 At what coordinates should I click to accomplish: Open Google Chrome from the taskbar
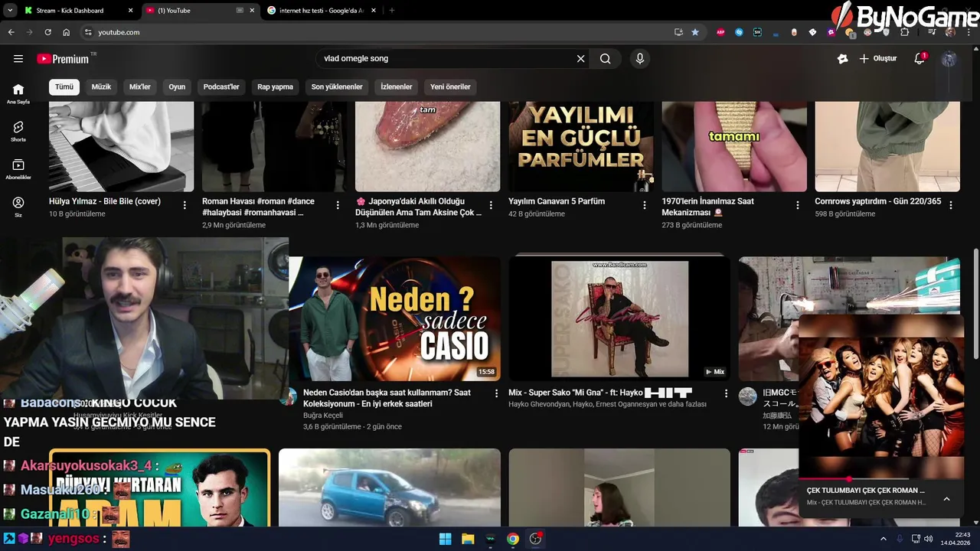(513, 539)
